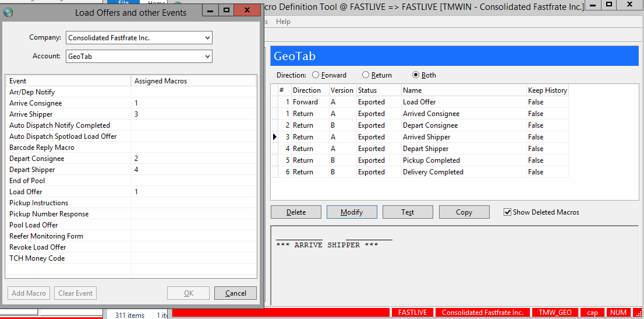Image resolution: width=644 pixels, height=319 pixels.
Task: Select Auto Dispatch Spotload Load Offer event
Action: tap(131, 136)
